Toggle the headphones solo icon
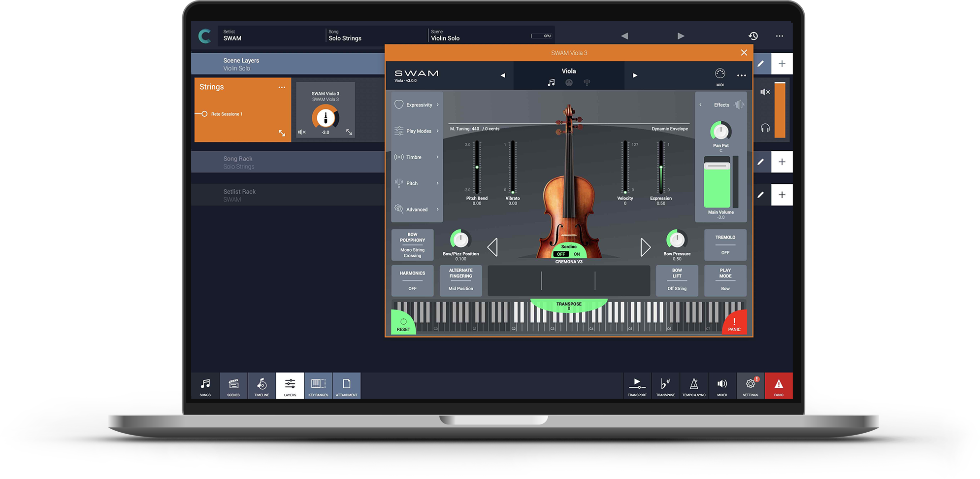 click(x=765, y=128)
